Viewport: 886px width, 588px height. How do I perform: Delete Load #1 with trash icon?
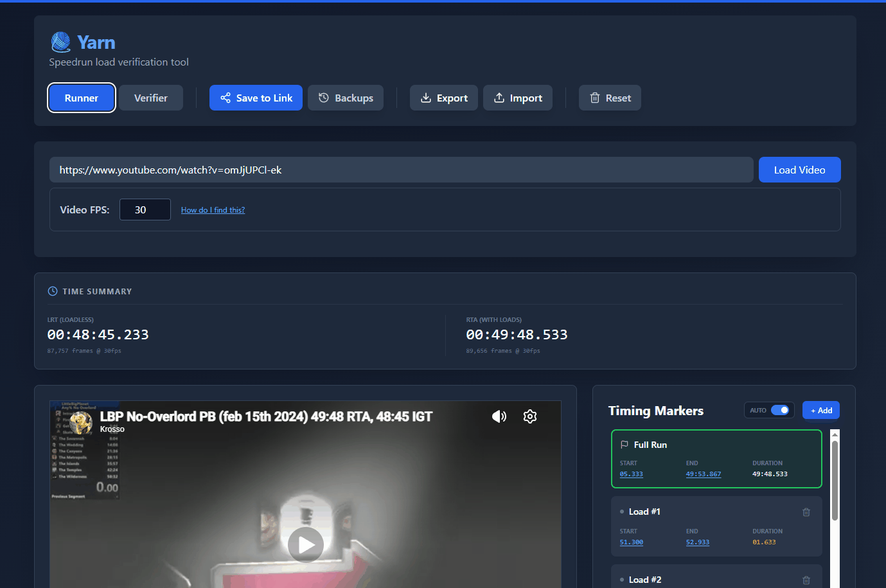coord(806,512)
